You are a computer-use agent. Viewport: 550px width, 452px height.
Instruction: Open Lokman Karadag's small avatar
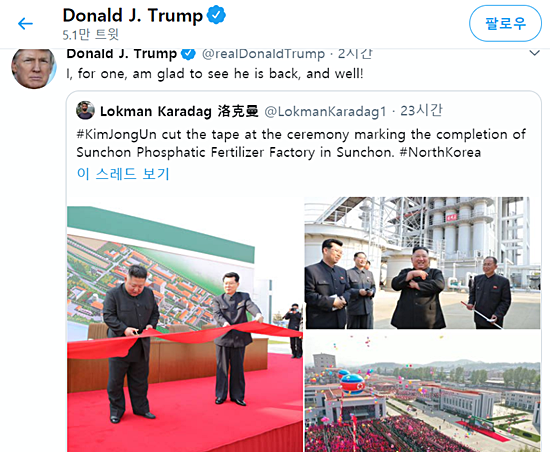point(85,110)
